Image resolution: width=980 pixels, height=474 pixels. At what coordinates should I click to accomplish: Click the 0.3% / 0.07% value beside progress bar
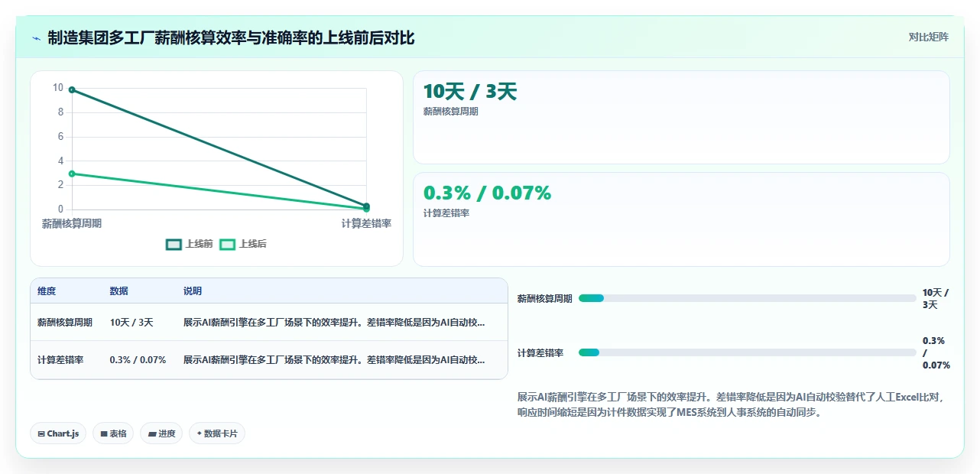click(936, 353)
